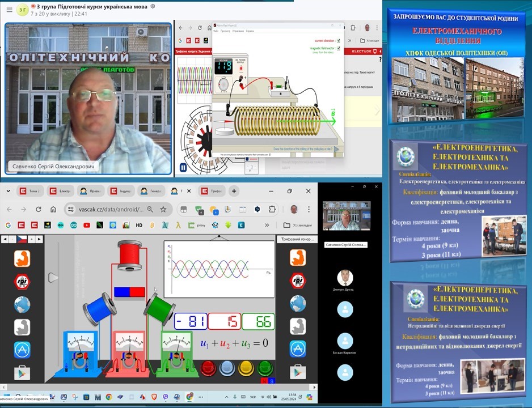
Task: Click the ELECTUDE monitor icon in red header
Action: pos(375,51)
